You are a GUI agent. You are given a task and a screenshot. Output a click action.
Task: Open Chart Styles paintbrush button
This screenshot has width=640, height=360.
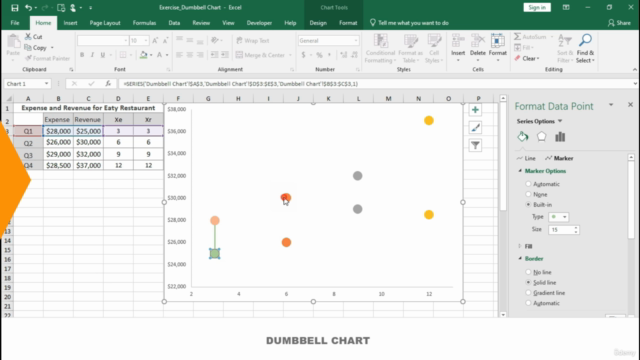pos(475,128)
